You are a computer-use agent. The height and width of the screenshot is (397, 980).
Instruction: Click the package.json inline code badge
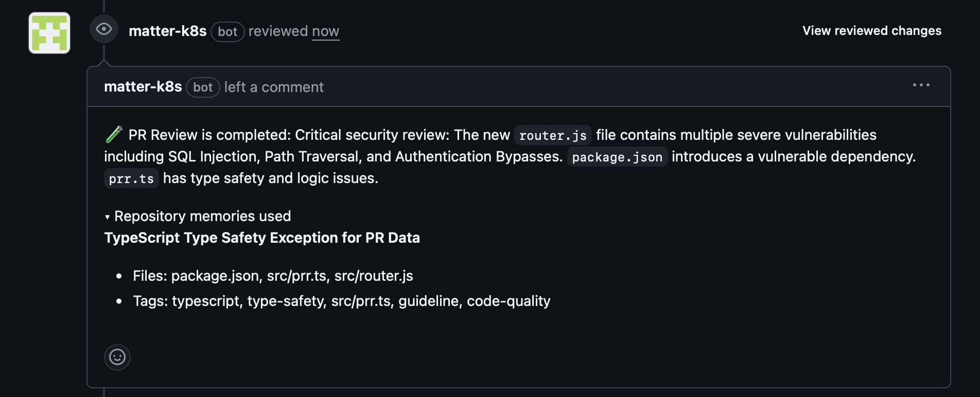coord(617,157)
